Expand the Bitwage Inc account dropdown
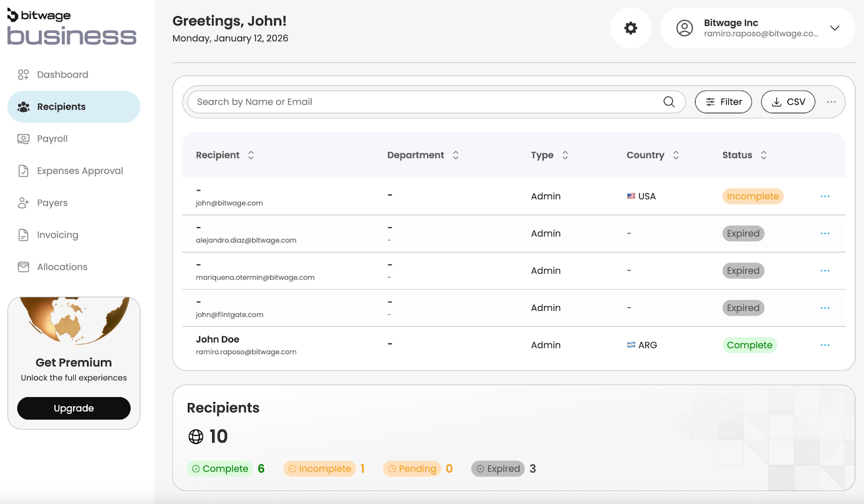 834,28
